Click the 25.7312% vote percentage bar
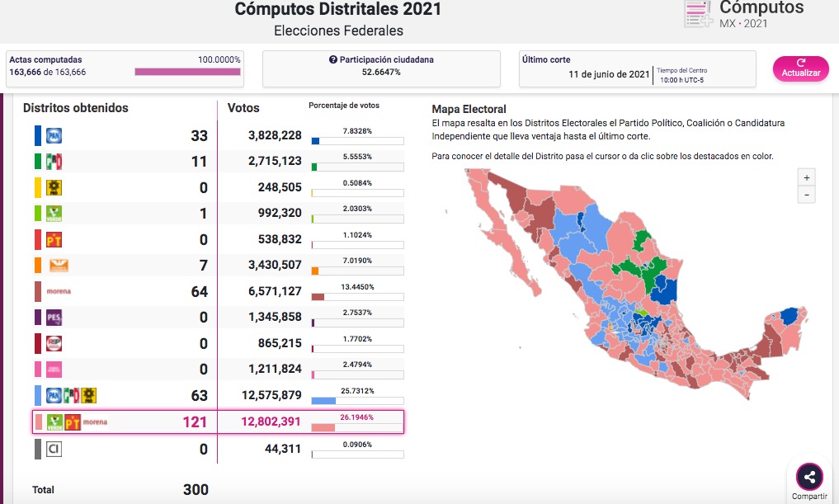The height and width of the screenshot is (504, 839). (x=357, y=400)
